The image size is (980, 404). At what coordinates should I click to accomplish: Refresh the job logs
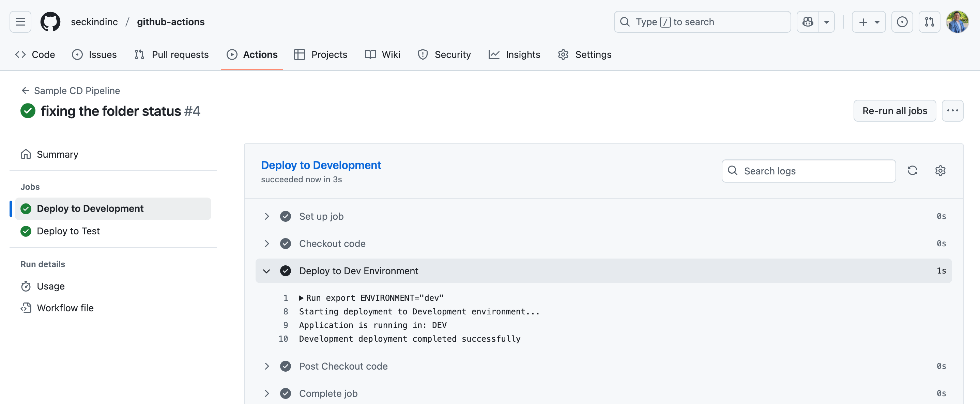coord(912,170)
